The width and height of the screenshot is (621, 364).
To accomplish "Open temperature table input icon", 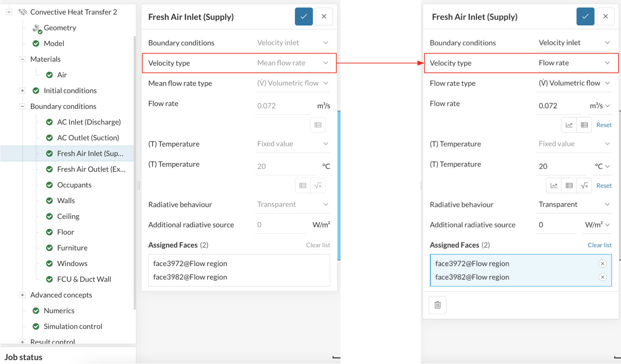I will coord(569,185).
